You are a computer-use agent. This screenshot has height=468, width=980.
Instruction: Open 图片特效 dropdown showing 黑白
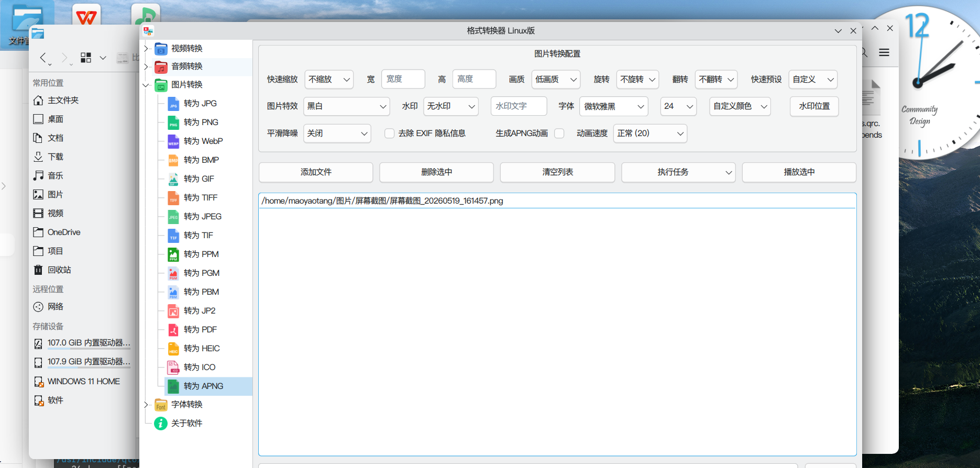[347, 106]
